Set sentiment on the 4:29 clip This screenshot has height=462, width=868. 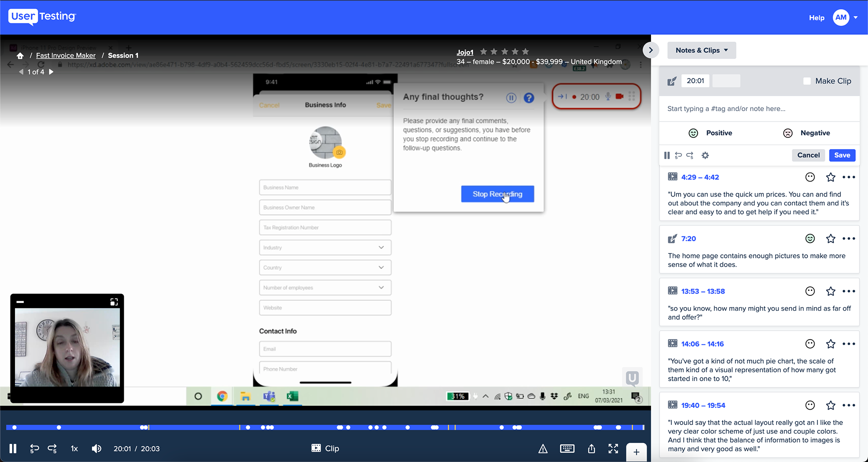(x=810, y=177)
